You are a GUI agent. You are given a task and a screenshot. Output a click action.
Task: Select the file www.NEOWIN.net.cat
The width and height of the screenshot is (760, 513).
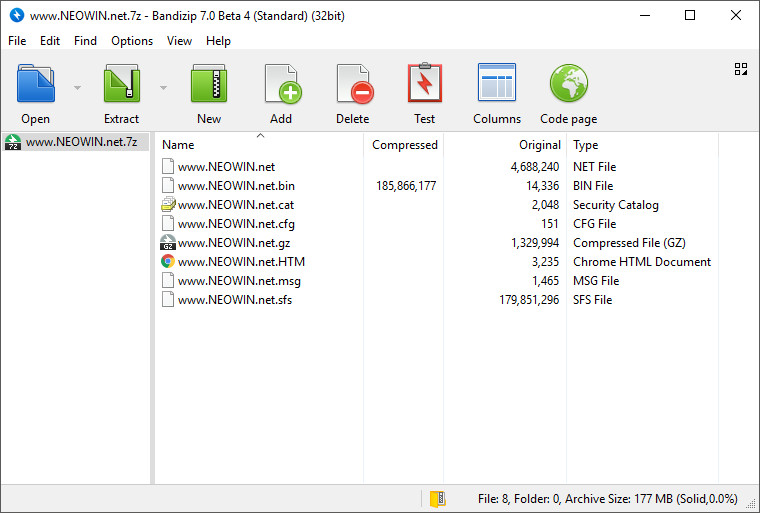(x=236, y=205)
